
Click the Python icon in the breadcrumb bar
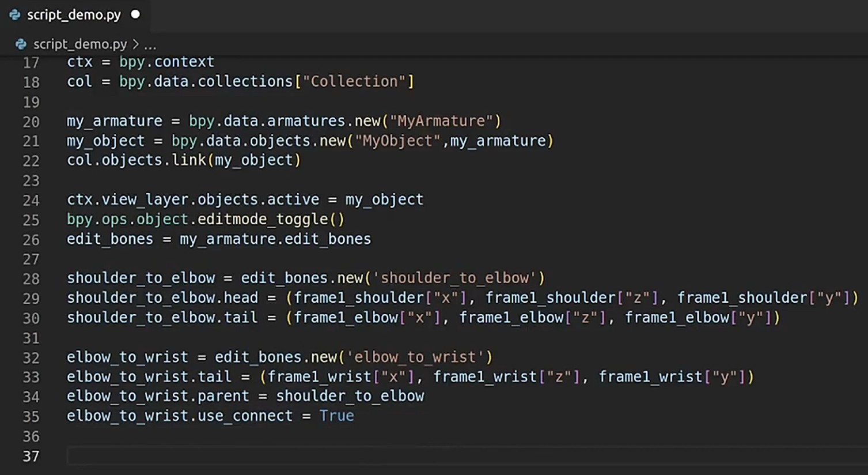tap(21, 44)
